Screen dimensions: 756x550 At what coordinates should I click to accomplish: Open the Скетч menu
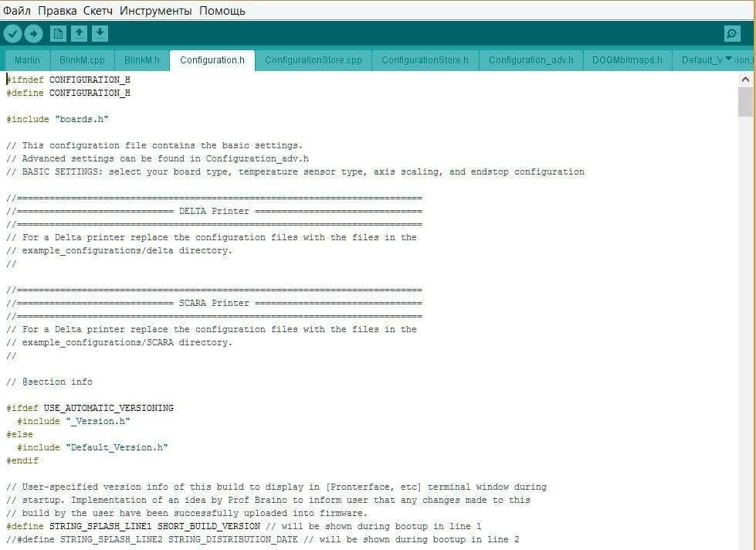pos(98,10)
